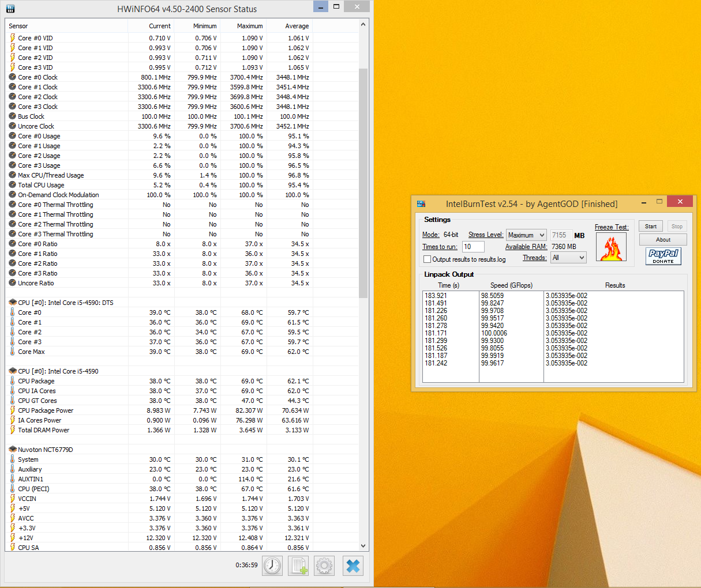
Task: Open the About dialog button
Action: click(662, 240)
